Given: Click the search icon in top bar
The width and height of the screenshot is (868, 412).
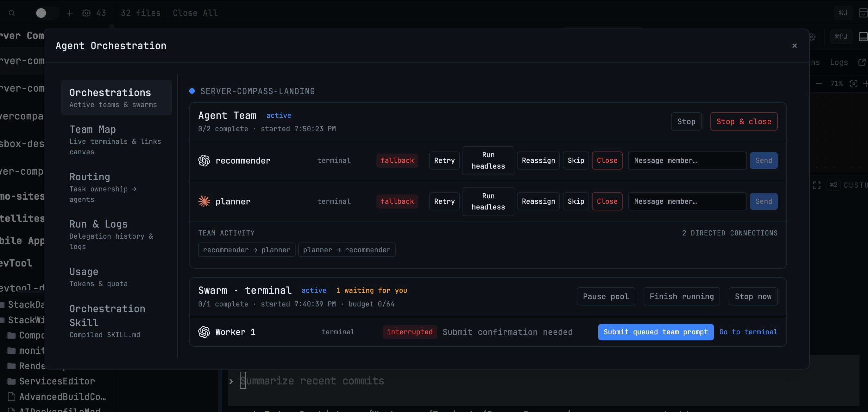Looking at the screenshot, I should click(x=12, y=13).
